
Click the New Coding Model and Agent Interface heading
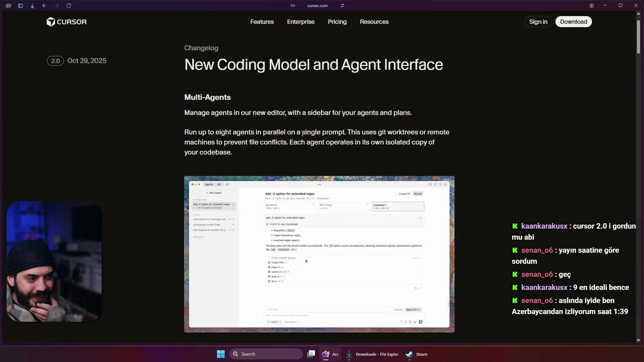click(313, 65)
